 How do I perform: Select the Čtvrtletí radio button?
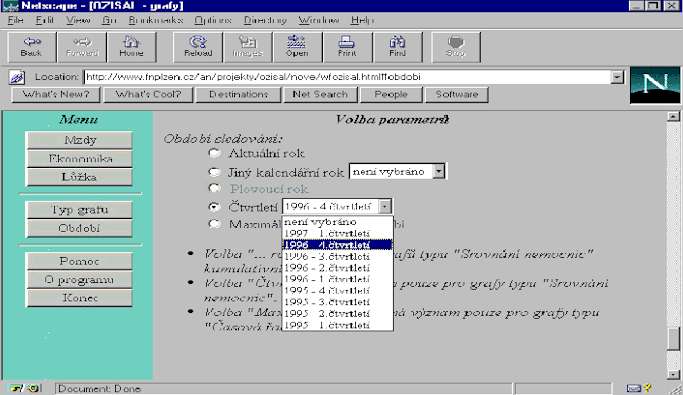tap(214, 206)
